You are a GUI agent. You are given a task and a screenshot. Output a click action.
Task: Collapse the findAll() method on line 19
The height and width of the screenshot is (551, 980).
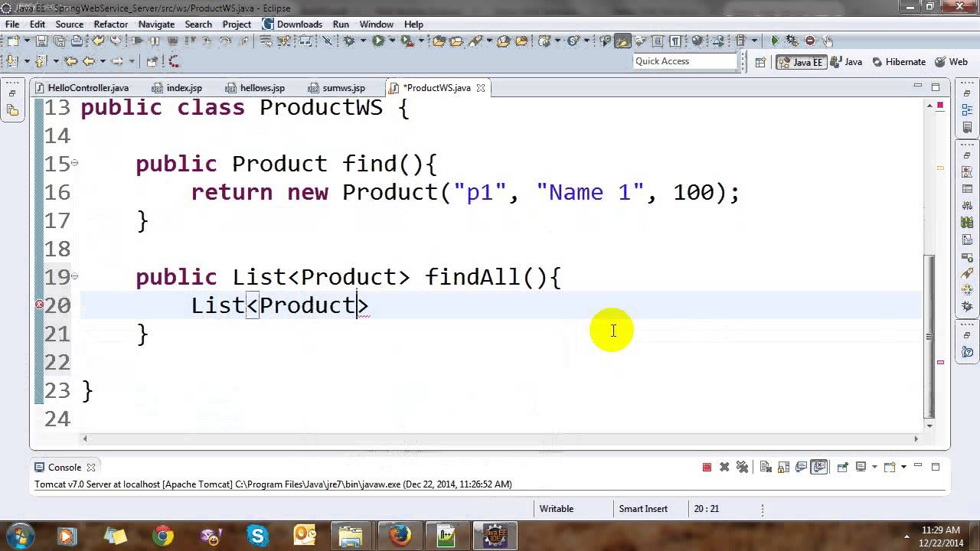[x=74, y=275]
